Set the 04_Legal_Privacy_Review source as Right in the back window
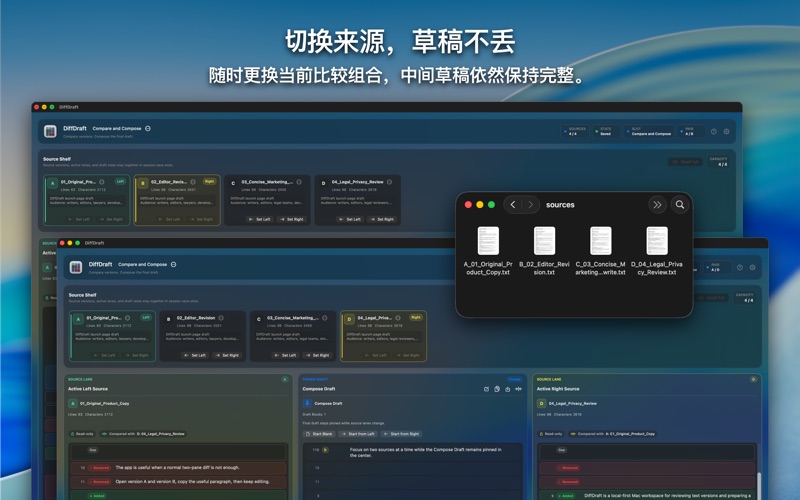Screen dimensions: 800x500 tap(383, 219)
